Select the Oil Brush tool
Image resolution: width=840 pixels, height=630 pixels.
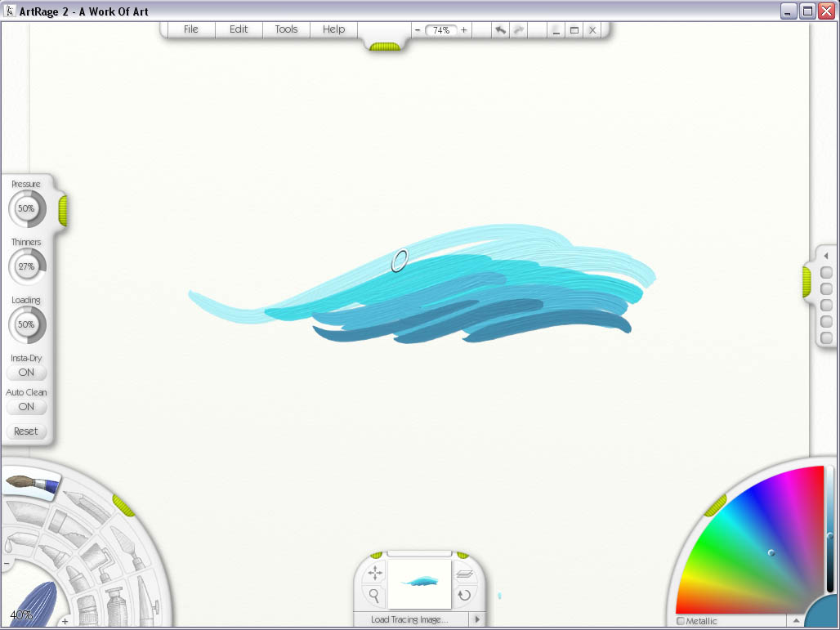[x=31, y=485]
